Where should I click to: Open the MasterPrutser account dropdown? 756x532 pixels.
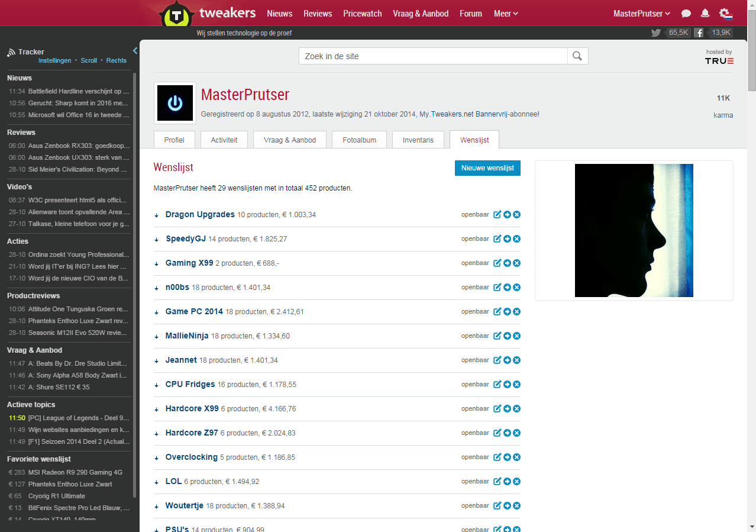(642, 14)
